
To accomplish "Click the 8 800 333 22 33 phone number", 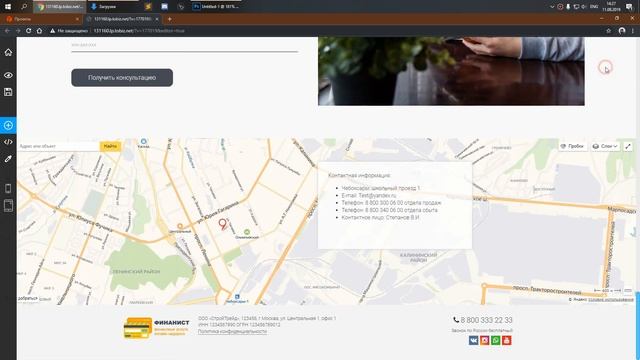I will coord(483,320).
